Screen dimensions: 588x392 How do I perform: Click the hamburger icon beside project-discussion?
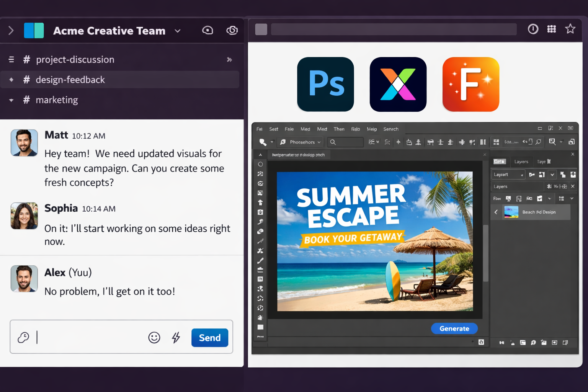click(11, 59)
